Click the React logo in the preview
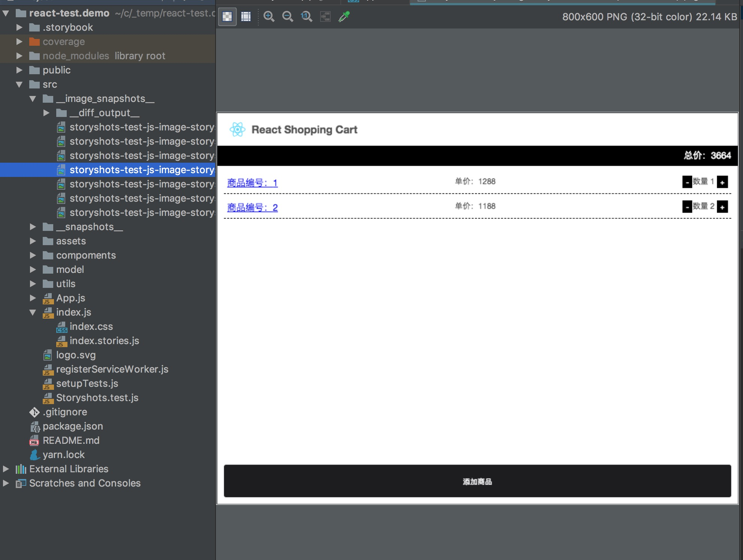 click(237, 130)
